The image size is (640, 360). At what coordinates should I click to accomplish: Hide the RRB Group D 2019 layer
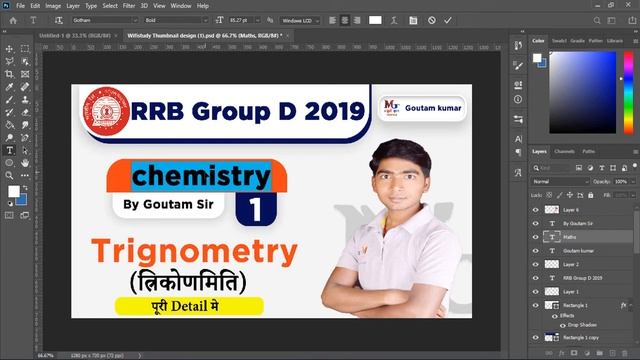(536, 278)
